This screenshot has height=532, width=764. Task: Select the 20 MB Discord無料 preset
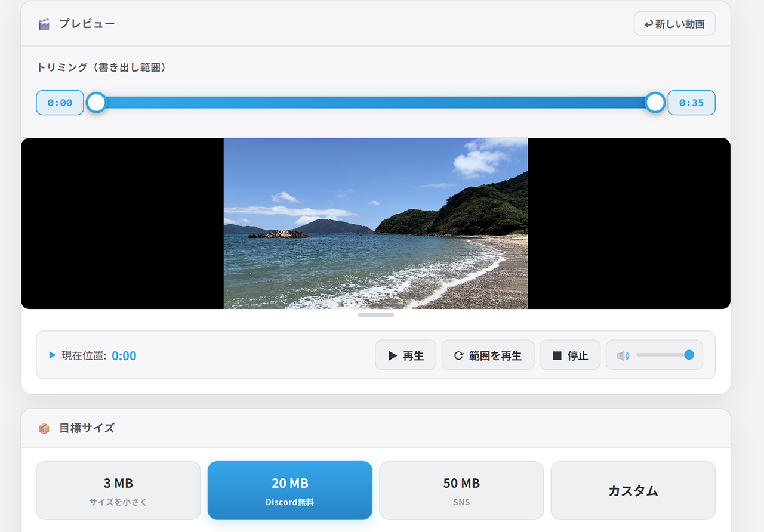(290, 490)
